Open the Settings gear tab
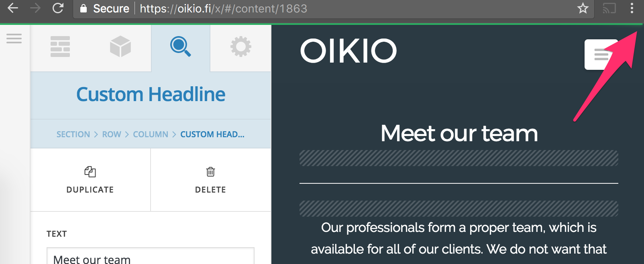The image size is (644, 264). point(241,47)
